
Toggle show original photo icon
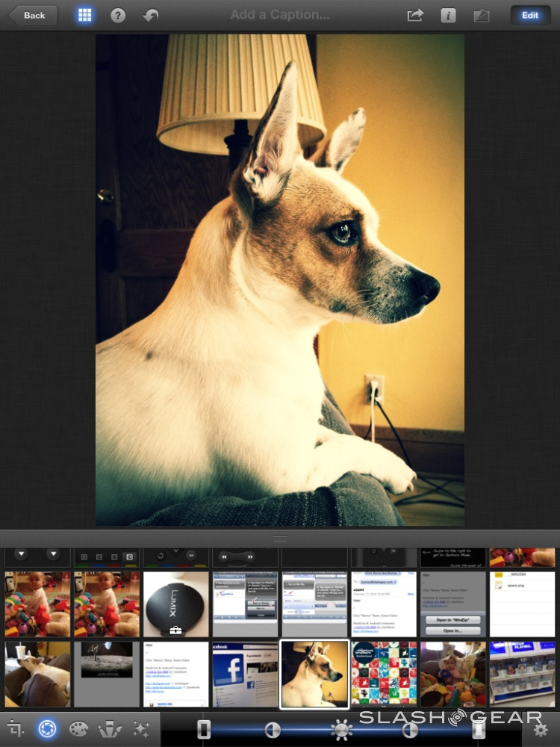(482, 16)
